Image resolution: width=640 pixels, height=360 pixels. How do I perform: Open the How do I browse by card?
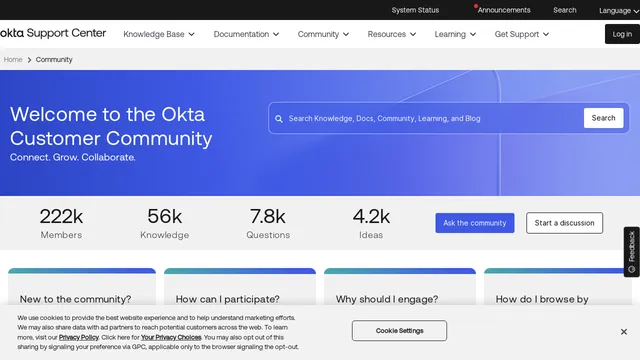click(558, 287)
